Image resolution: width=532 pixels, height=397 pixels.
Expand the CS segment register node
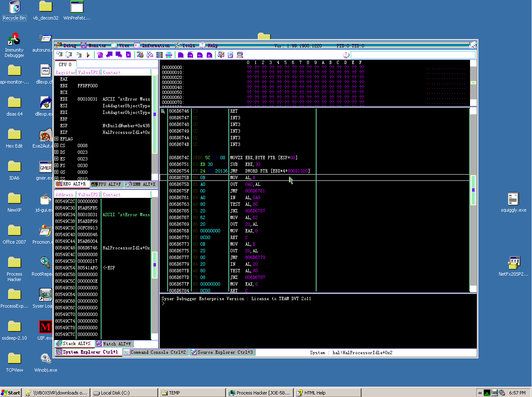point(57,145)
